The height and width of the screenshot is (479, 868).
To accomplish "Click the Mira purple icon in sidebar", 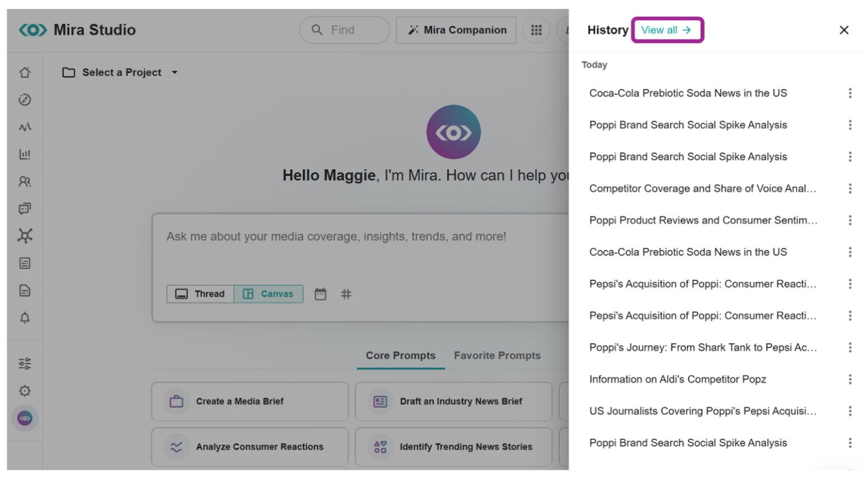I will coord(25,418).
